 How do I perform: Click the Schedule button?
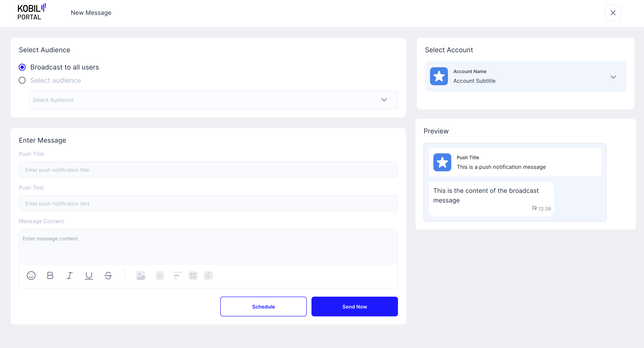[x=263, y=307]
